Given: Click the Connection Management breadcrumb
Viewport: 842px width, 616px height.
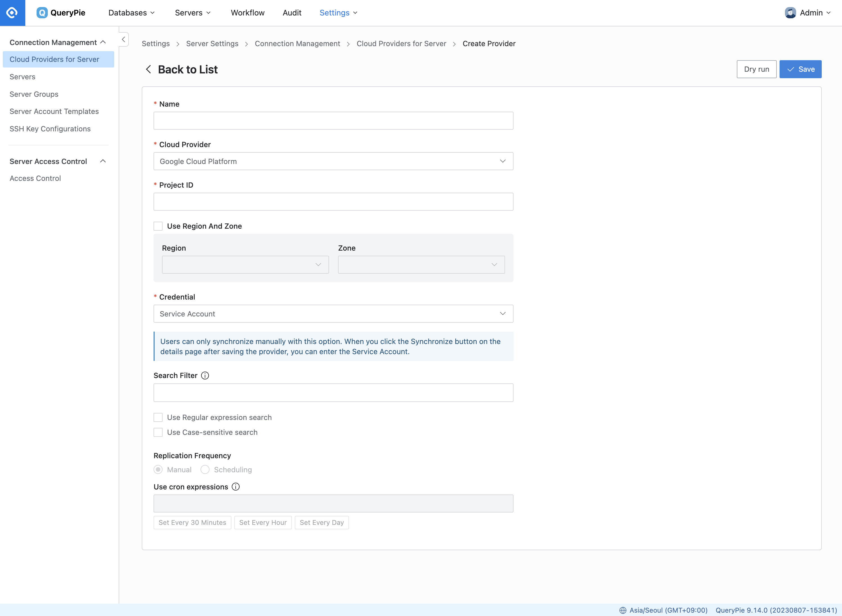Looking at the screenshot, I should click(298, 44).
